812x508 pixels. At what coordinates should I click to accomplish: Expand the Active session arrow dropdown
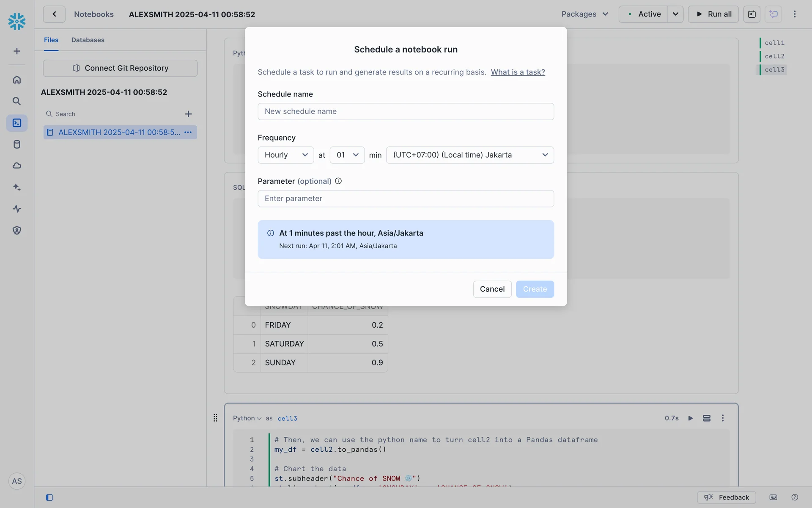[x=675, y=14]
